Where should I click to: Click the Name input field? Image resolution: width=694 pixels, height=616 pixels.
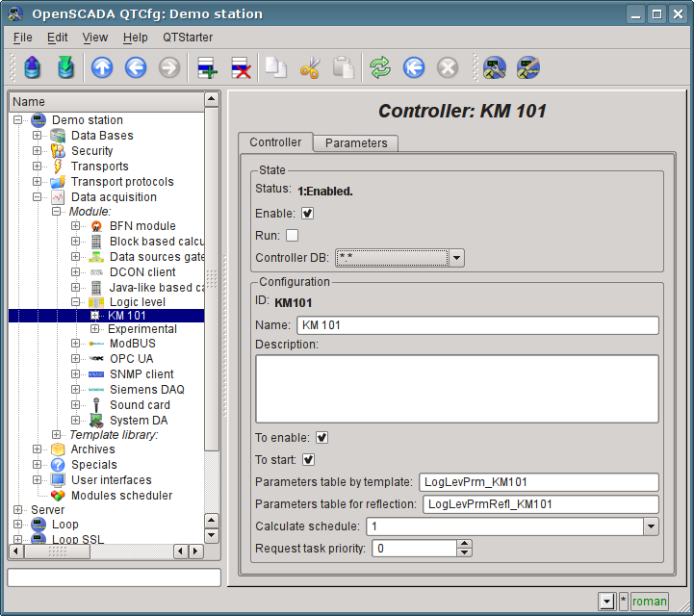click(477, 325)
